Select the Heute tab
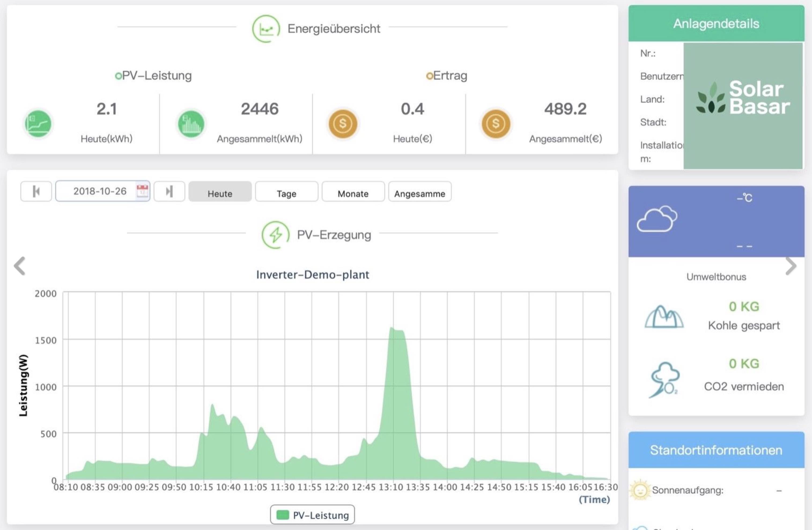Image resolution: width=812 pixels, height=530 pixels. 220,192
